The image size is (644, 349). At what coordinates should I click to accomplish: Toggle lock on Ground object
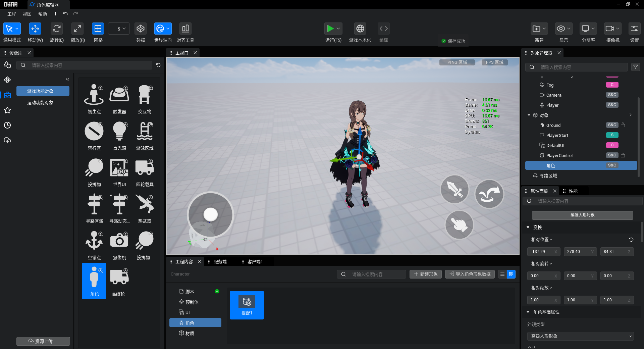623,125
